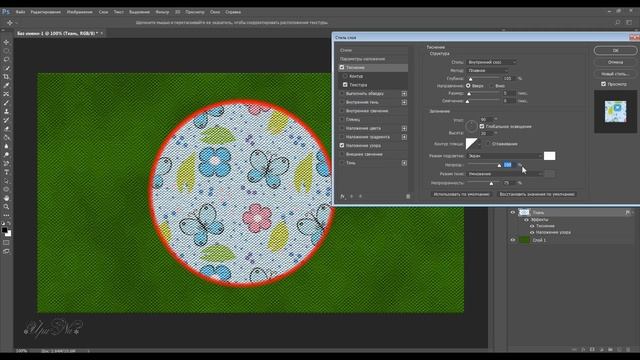Select the Paint Bucket tool
The width and height of the screenshot is (640, 360).
[6, 138]
